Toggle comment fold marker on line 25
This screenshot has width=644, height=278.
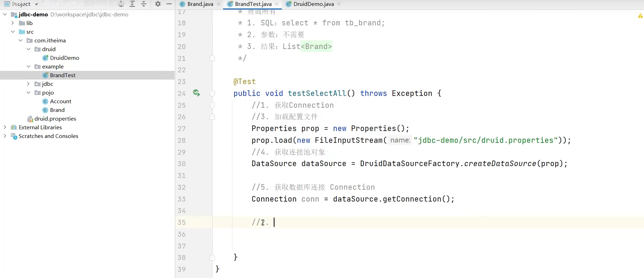click(212, 105)
